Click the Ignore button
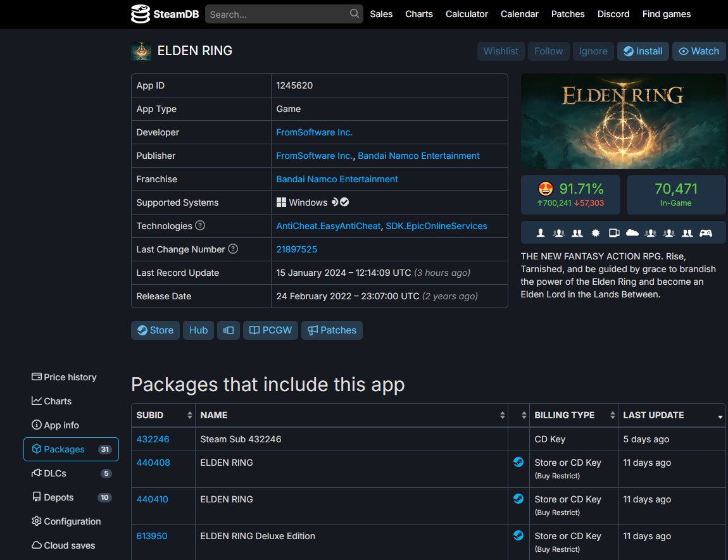Screen dimensions: 728x560 (x=593, y=51)
